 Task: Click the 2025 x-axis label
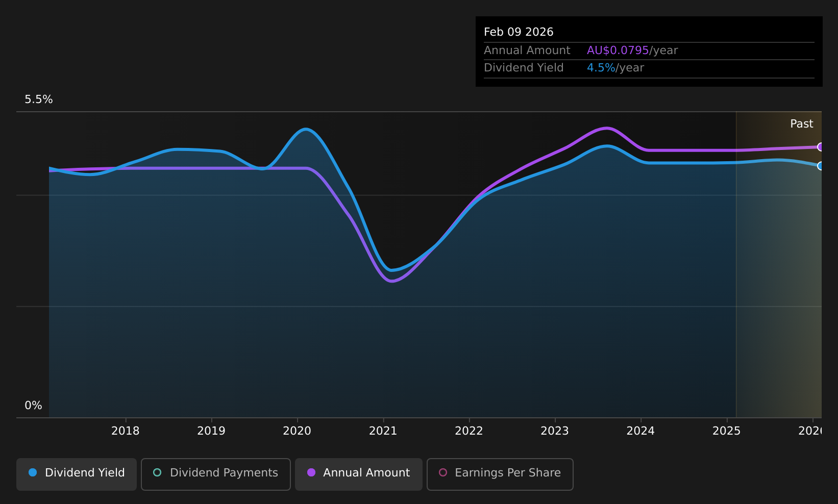[x=727, y=431]
